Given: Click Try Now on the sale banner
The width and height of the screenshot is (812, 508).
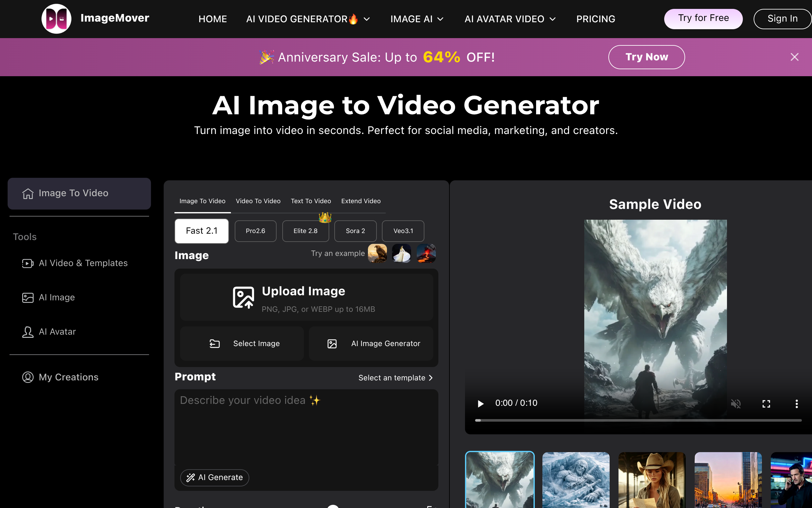Looking at the screenshot, I should [646, 57].
